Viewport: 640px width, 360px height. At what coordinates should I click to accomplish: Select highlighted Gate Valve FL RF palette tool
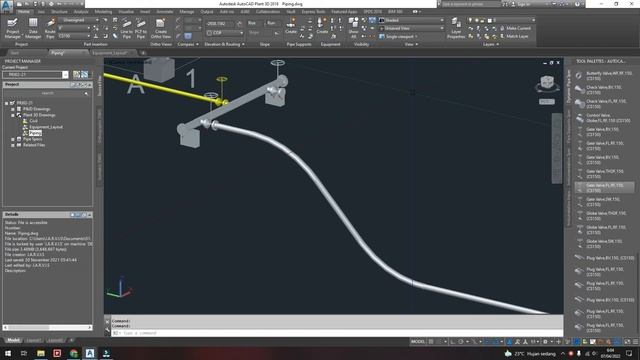(604, 188)
